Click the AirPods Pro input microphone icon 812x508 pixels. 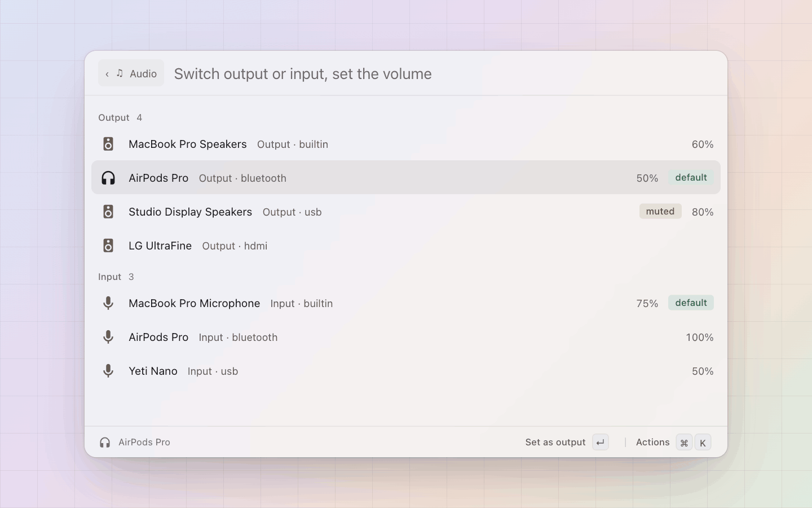(x=108, y=337)
